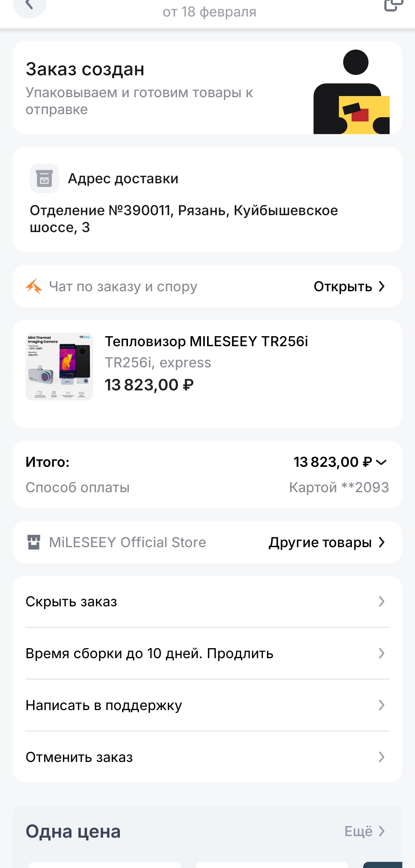Tap the order chat lightning icon
415x868 pixels.
point(34,287)
